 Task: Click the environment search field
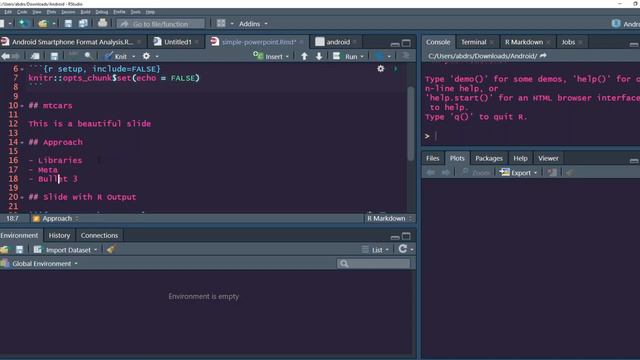[x=373, y=264]
